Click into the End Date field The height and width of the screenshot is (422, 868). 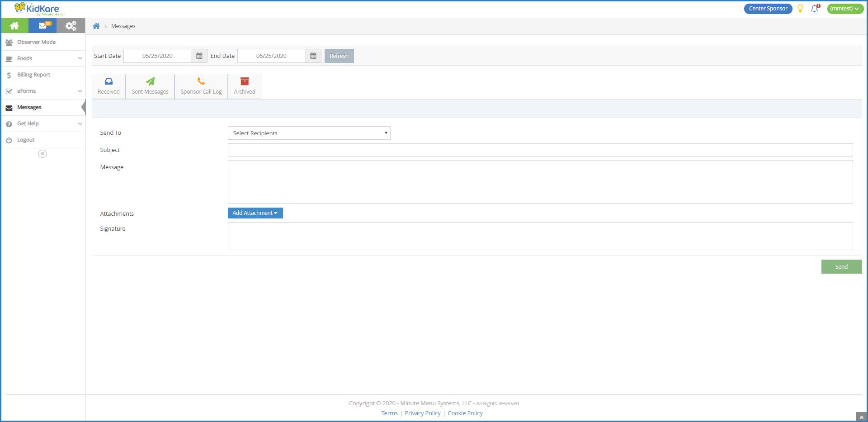271,56
